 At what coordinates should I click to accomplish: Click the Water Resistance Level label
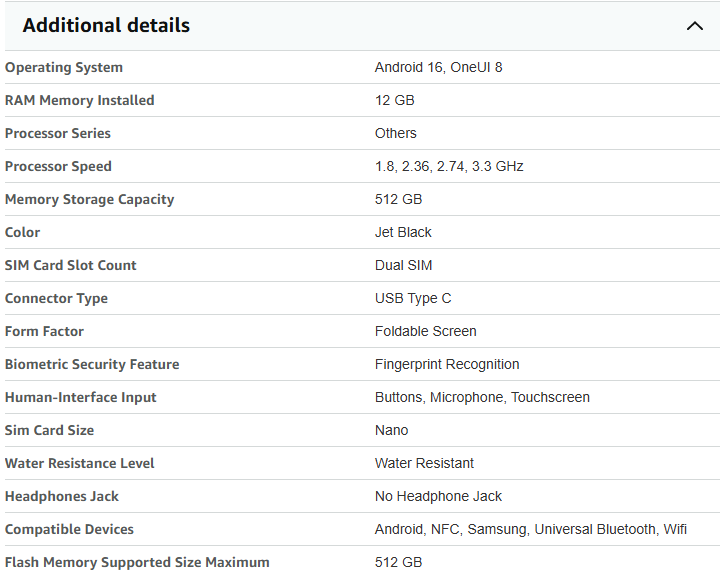[80, 463]
